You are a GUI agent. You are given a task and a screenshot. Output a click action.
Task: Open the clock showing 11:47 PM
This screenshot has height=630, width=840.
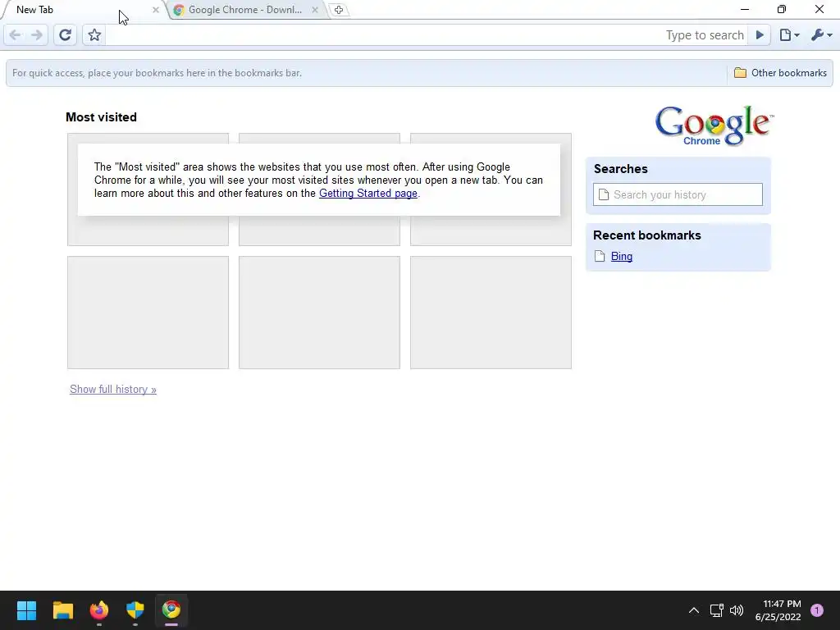coord(778,610)
